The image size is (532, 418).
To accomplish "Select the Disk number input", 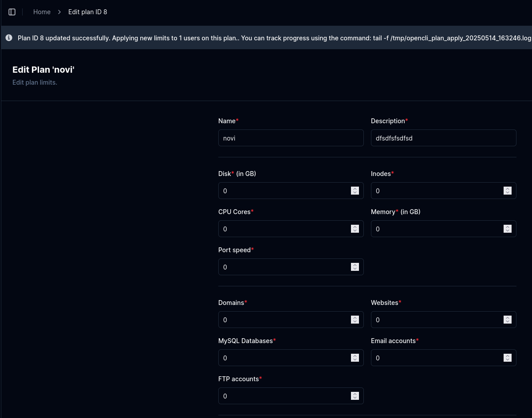I will coord(284,191).
